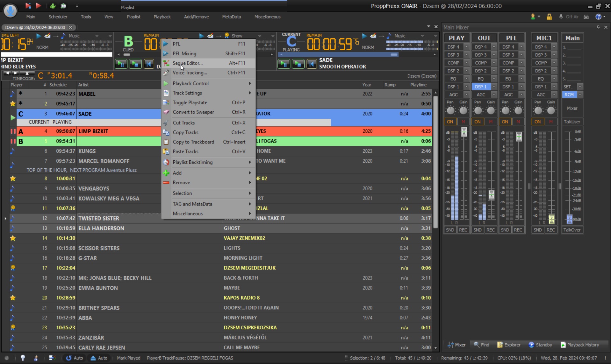Mute the MIC1 channel with M button
The width and height of the screenshot is (611, 364).
[550, 122]
